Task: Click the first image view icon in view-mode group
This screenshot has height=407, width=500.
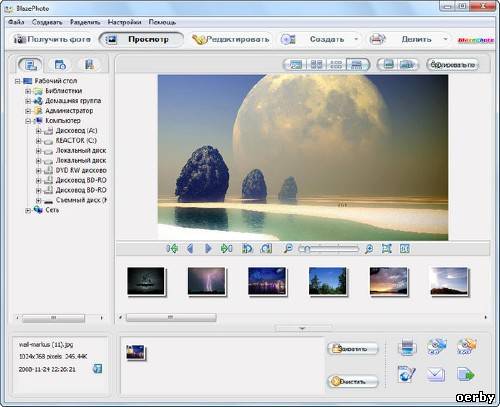Action: tap(295, 64)
